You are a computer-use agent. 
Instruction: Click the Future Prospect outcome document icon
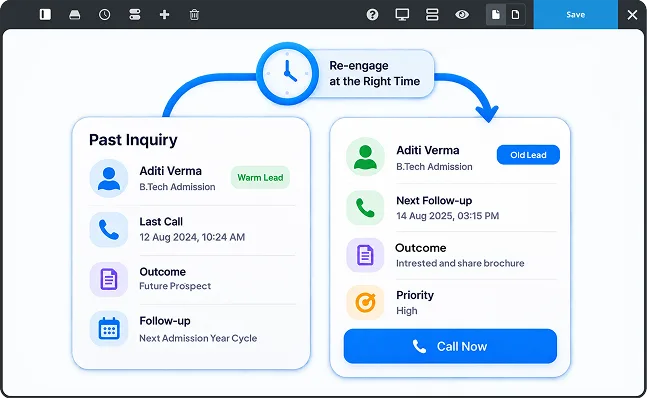(x=109, y=279)
